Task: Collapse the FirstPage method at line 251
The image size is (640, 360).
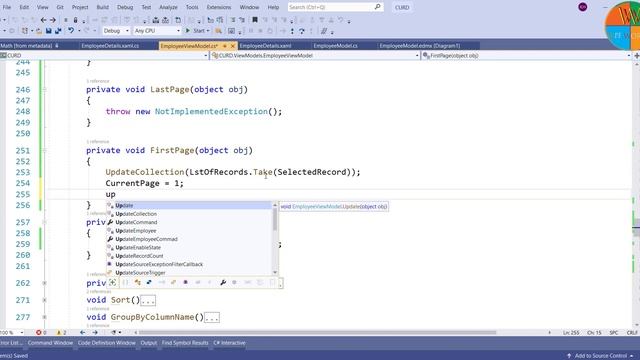Action: click(44, 150)
